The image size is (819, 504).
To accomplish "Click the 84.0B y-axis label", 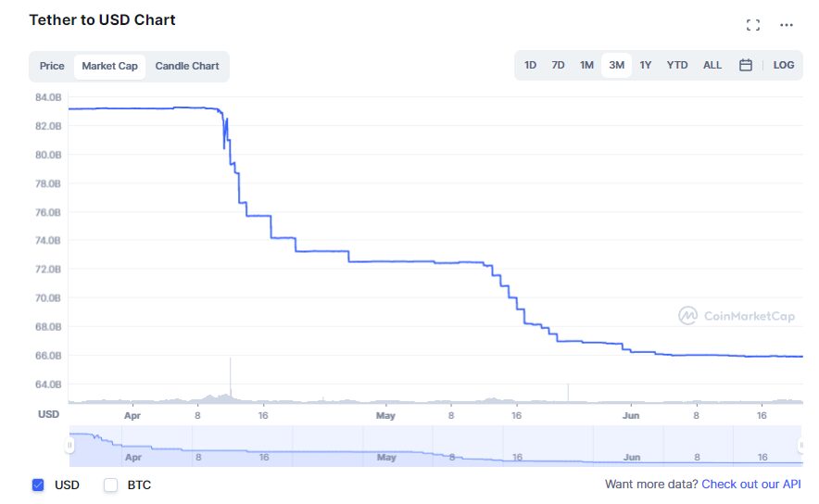I will click(x=48, y=97).
